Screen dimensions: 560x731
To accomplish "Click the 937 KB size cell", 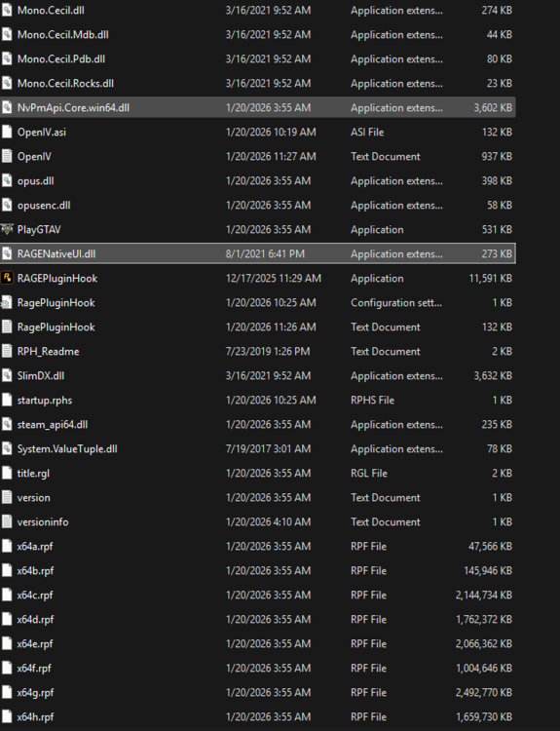I will pyautogui.click(x=497, y=156).
